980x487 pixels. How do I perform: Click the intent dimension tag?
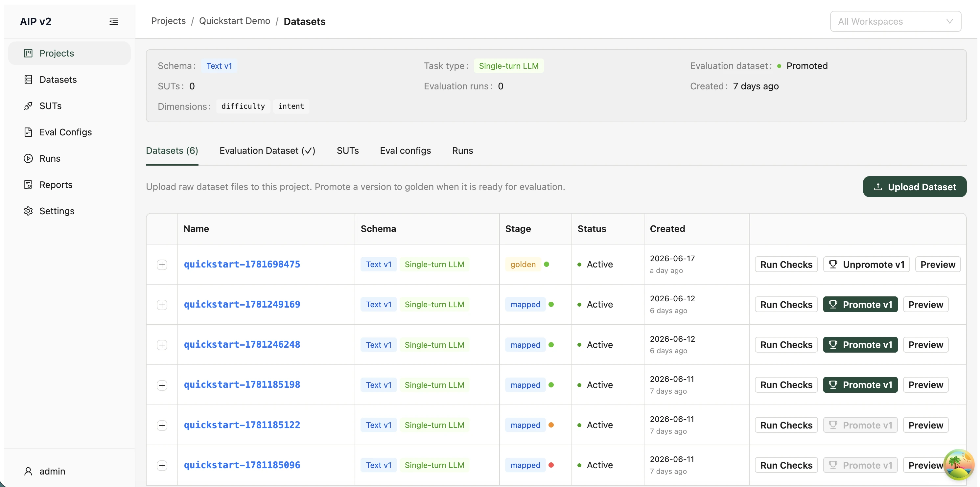pyautogui.click(x=291, y=106)
